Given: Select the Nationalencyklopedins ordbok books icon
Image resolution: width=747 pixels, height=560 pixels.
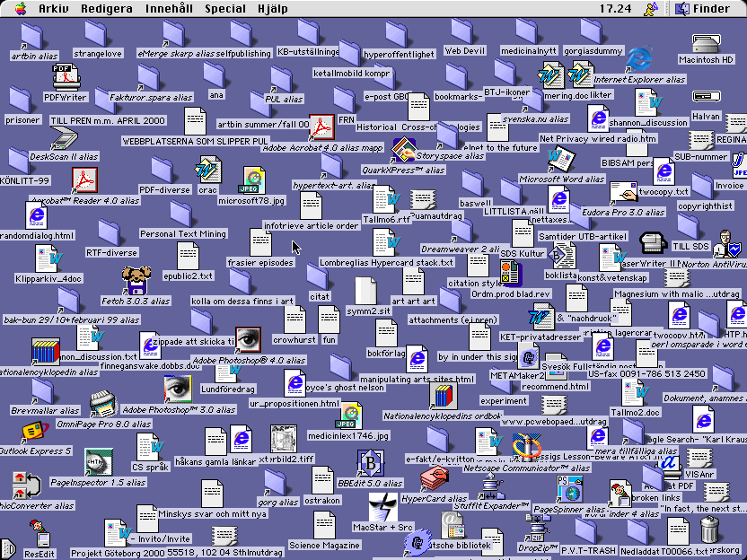Looking at the screenshot, I should tap(443, 396).
